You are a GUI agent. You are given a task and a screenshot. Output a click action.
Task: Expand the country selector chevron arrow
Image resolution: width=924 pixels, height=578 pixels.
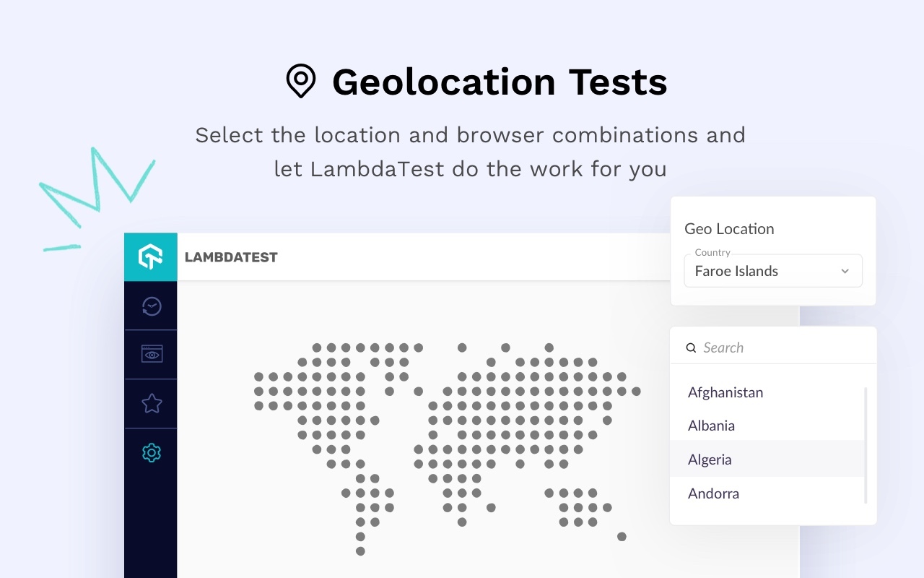pos(845,271)
